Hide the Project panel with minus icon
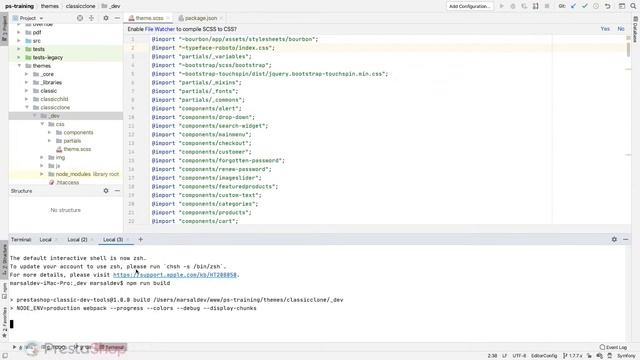This screenshot has height=360, width=640. point(117,18)
